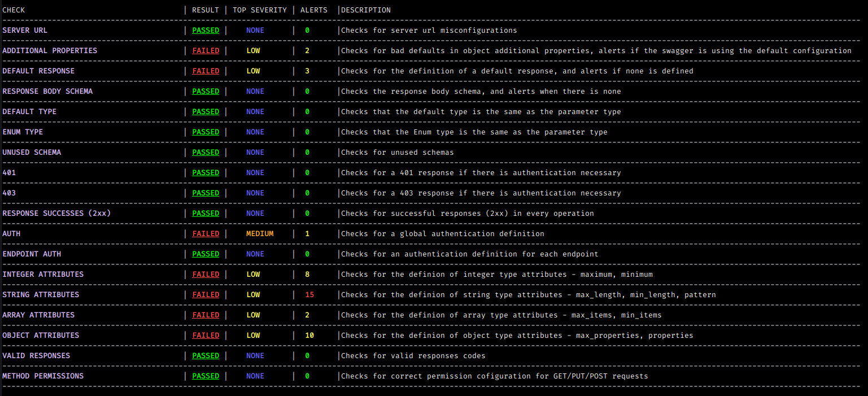Click NONE severity in ENUM TYPE row
868x396 pixels.
(x=255, y=132)
